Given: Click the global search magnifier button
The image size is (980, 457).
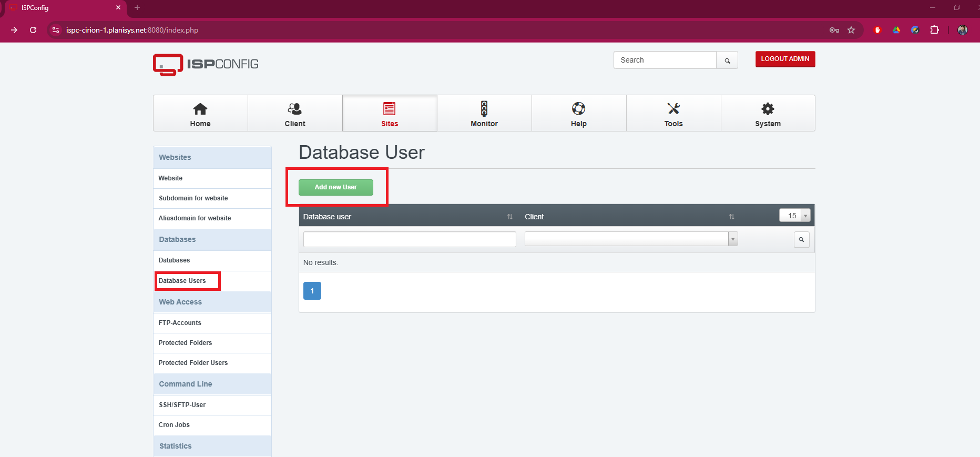Looking at the screenshot, I should (727, 60).
